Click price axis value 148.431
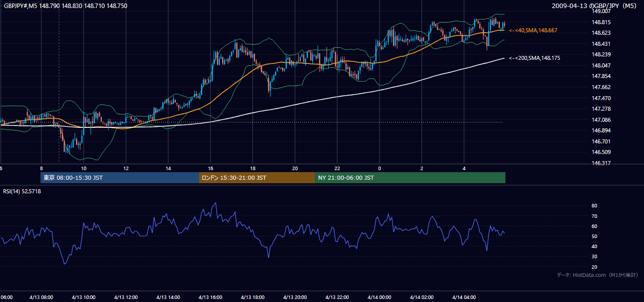The image size is (644, 302). click(602, 44)
